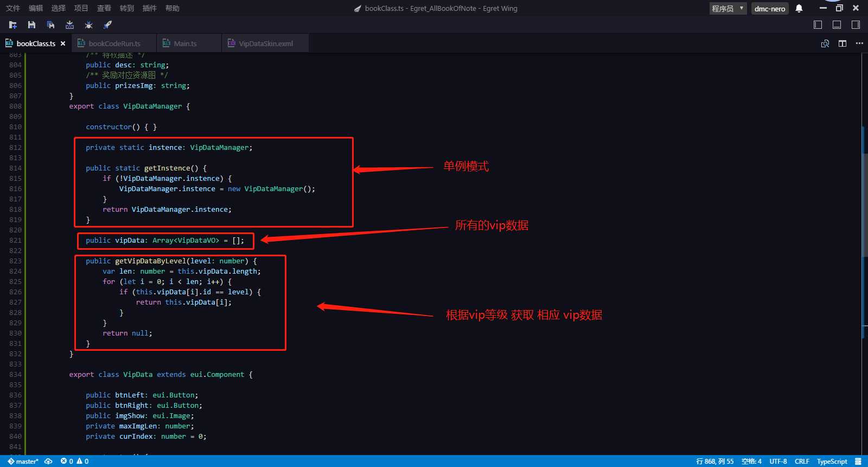Save the current file with the disk icon
Viewport: 868px width, 467px height.
pyautogui.click(x=31, y=24)
